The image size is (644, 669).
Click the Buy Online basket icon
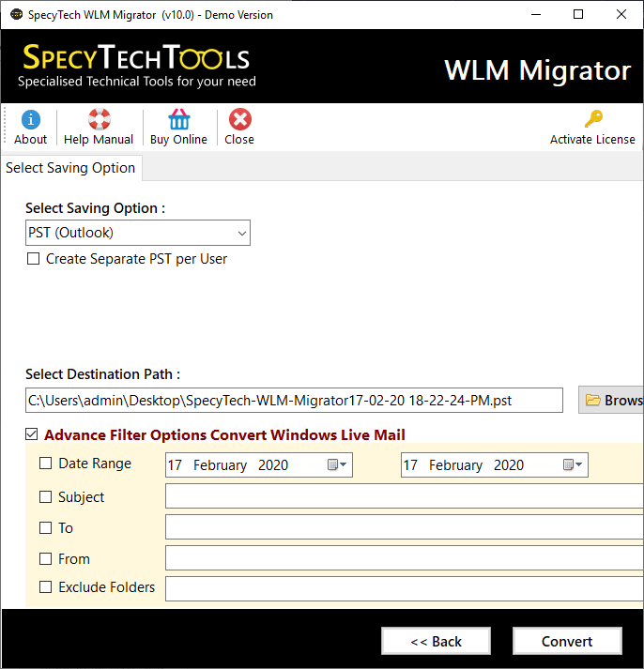[178, 118]
